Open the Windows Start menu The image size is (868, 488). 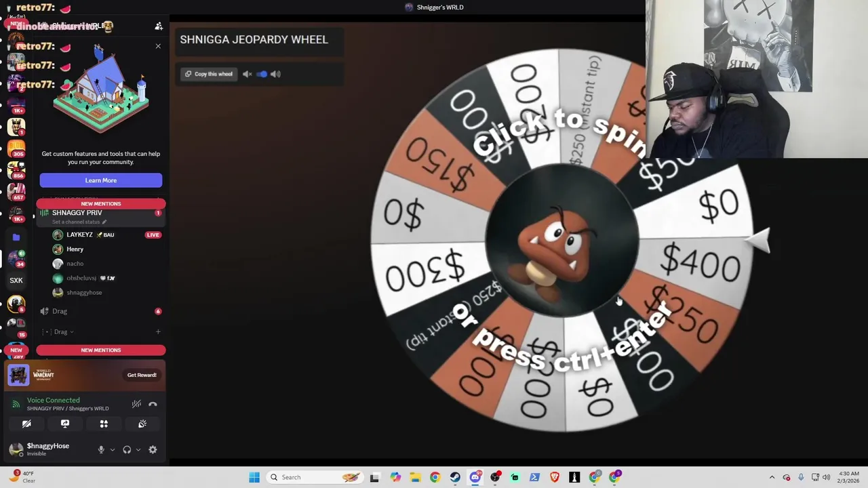click(x=254, y=477)
